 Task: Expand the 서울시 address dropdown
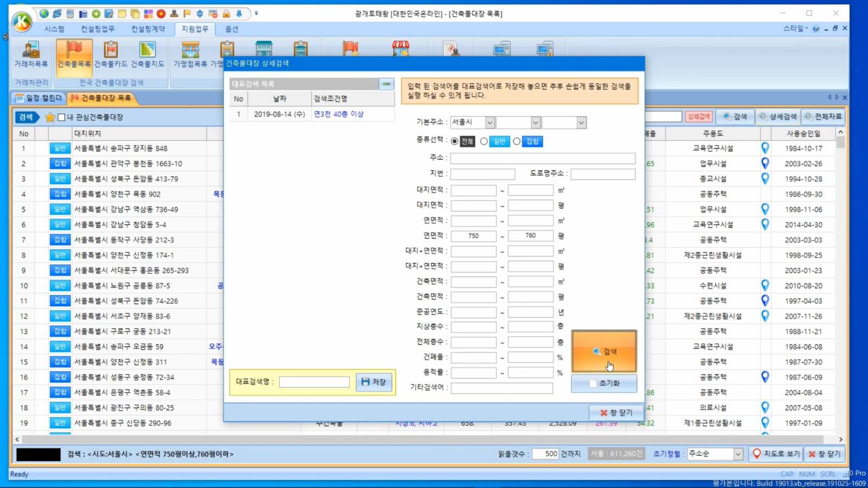click(489, 123)
